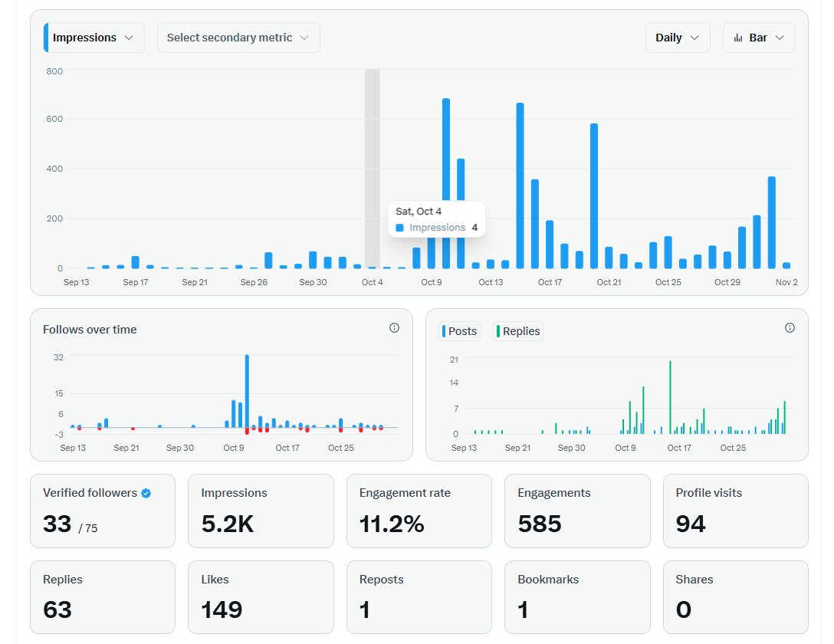Open the Bar chart type dropdown
Image resolution: width=834 pixels, height=644 pixels.
click(759, 38)
